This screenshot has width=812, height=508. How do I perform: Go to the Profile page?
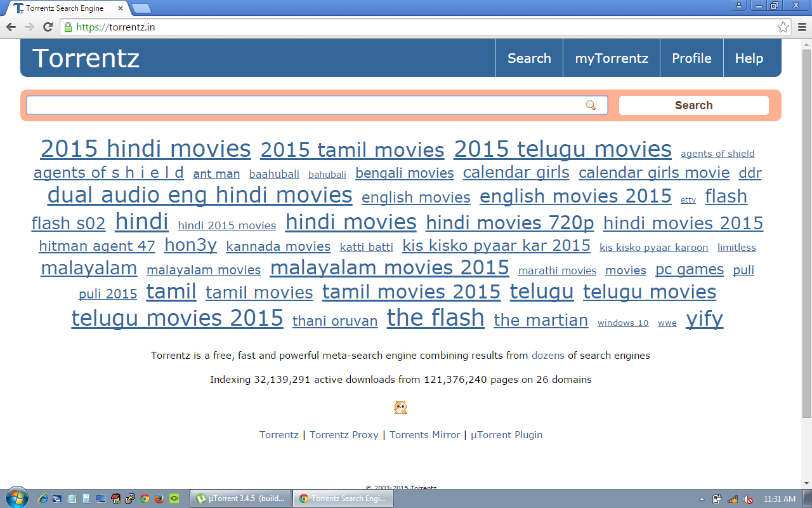pyautogui.click(x=691, y=58)
